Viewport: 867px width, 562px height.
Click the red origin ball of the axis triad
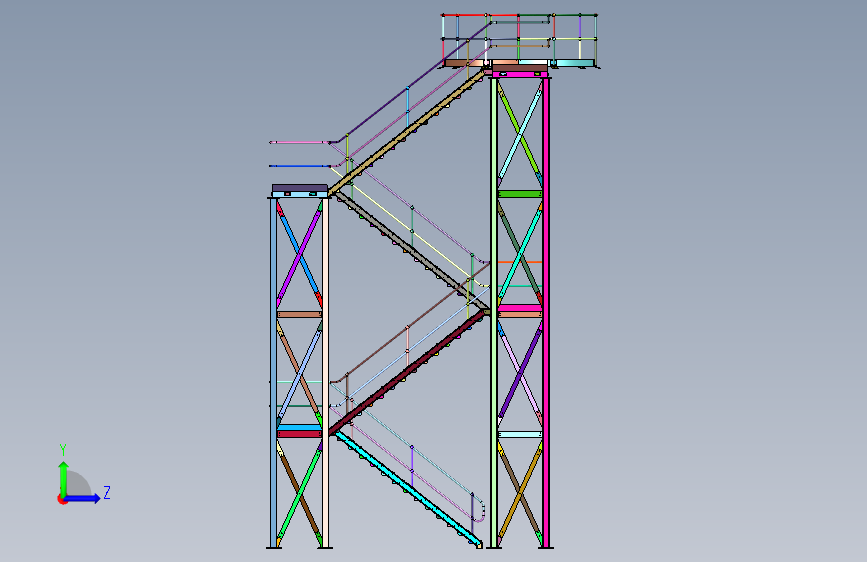pos(61,499)
